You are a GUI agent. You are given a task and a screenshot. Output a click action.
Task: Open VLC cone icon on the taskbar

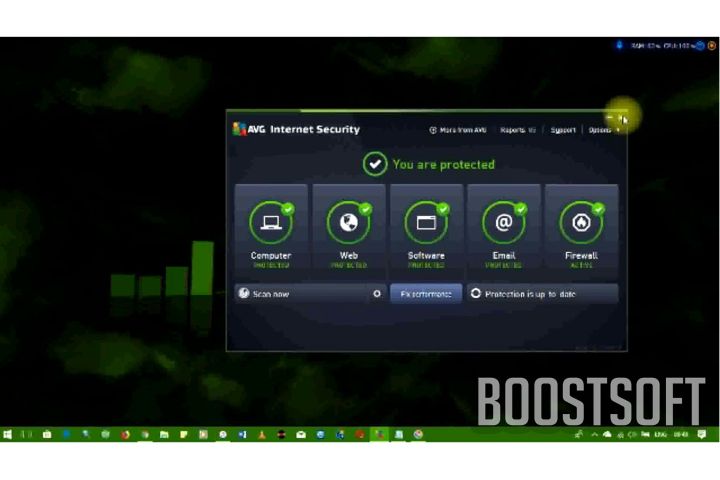pos(262,434)
